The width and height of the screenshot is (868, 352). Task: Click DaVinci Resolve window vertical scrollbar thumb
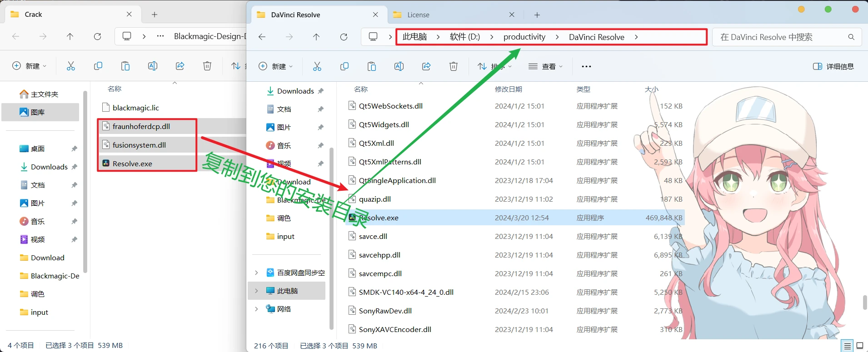point(865,302)
